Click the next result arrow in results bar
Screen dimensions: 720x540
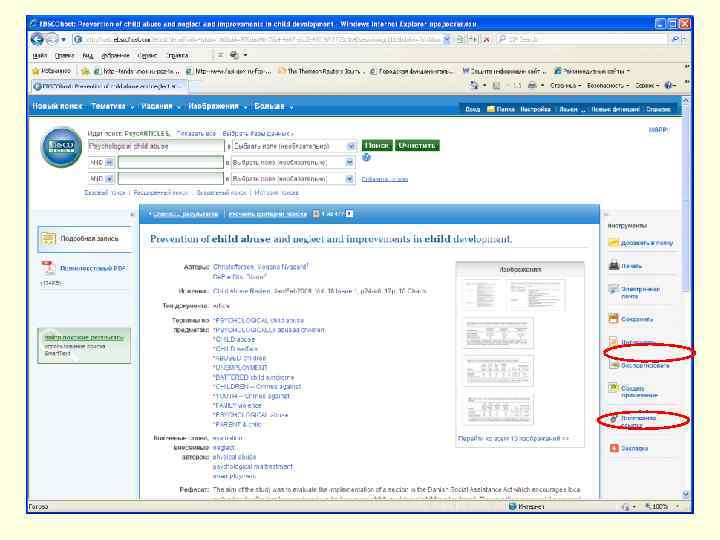pyautogui.click(x=349, y=214)
